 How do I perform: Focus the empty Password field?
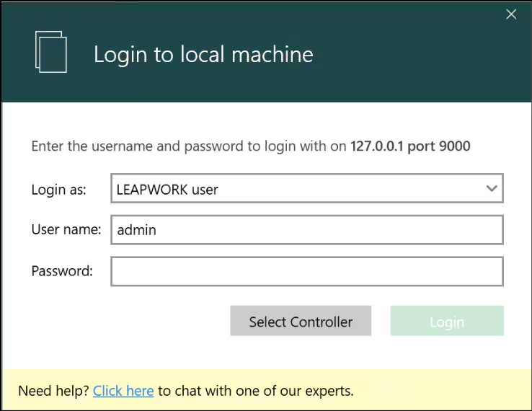pos(306,272)
